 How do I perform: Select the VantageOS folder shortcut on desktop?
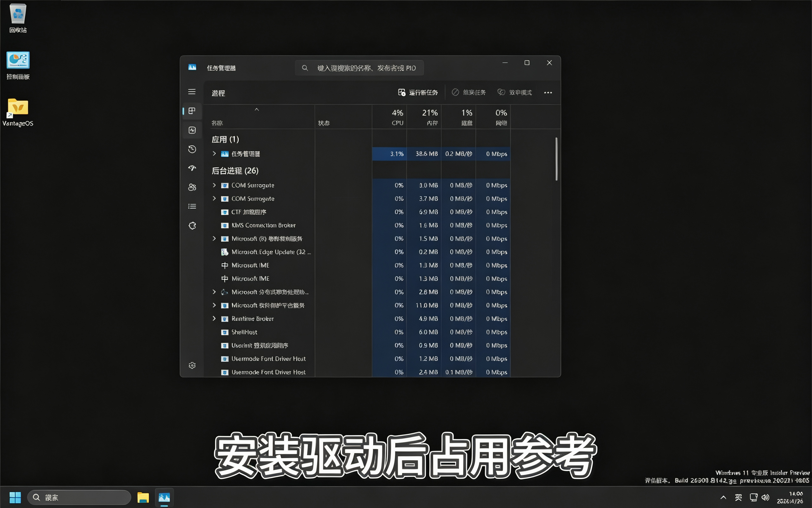point(18,112)
